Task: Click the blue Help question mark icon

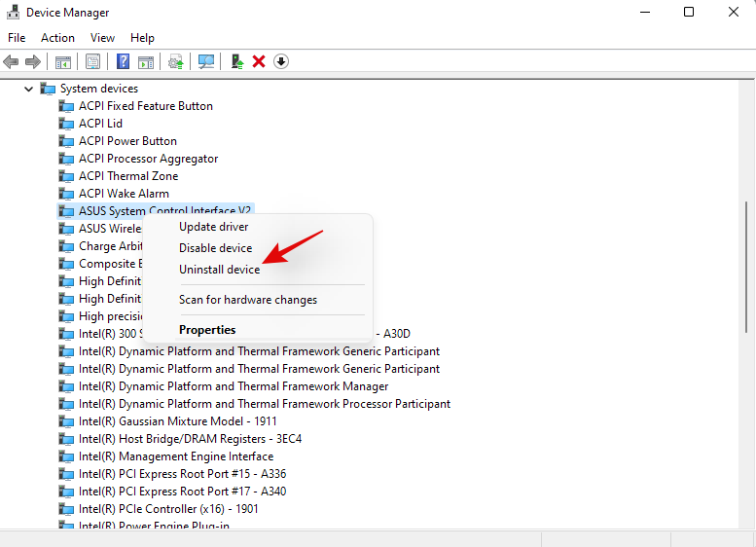Action: point(124,61)
